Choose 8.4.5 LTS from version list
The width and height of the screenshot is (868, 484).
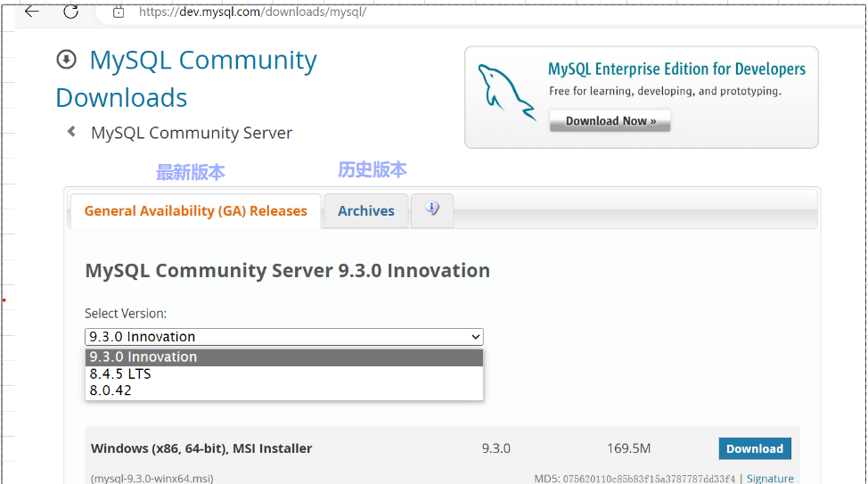pyautogui.click(x=284, y=374)
